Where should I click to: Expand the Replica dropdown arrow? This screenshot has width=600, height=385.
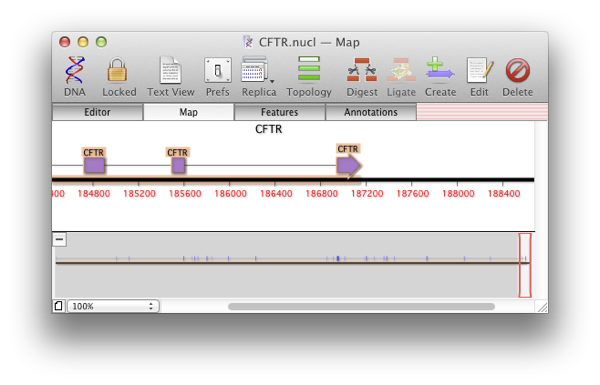click(272, 81)
